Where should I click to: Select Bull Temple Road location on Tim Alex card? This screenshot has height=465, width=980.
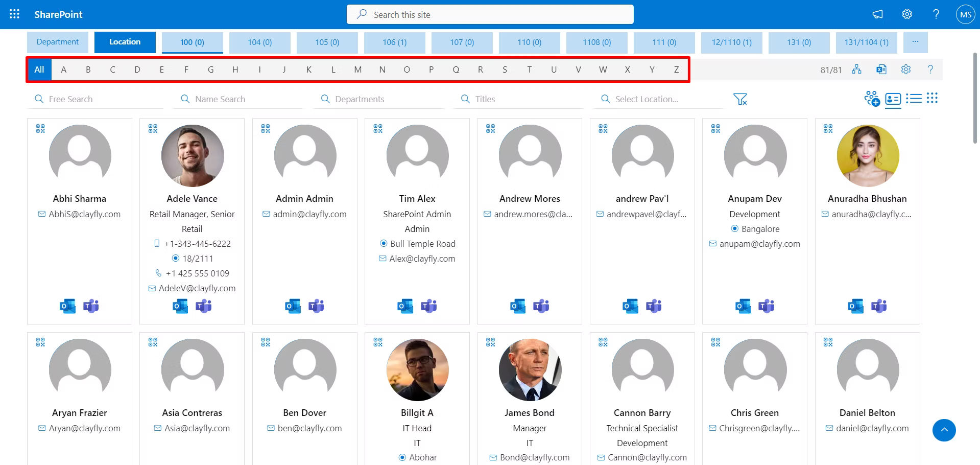coord(423,244)
